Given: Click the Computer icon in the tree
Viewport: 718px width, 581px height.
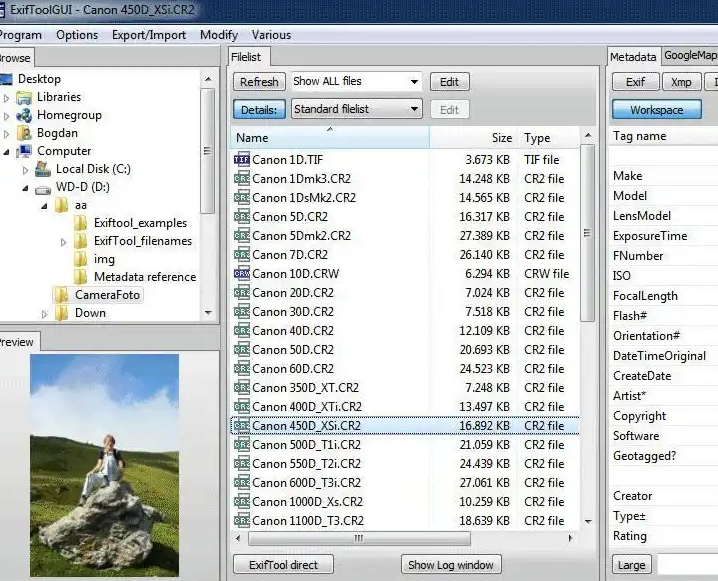Looking at the screenshot, I should [24, 151].
